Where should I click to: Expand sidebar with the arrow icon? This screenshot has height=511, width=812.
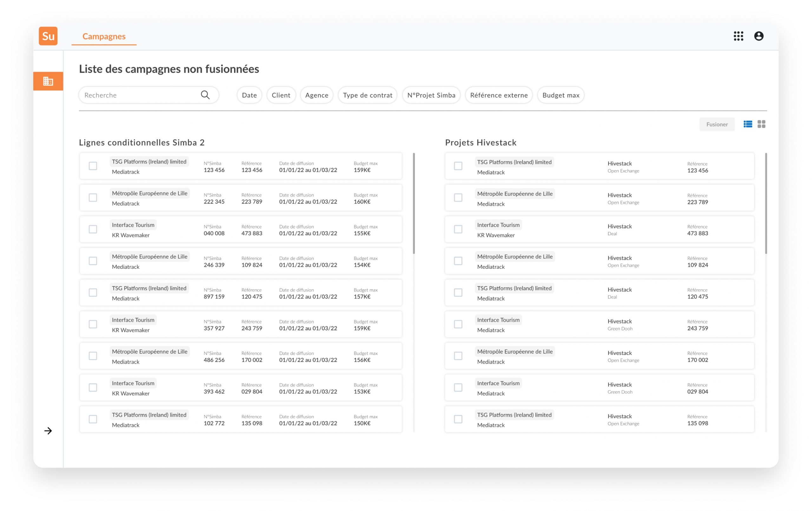click(x=48, y=431)
